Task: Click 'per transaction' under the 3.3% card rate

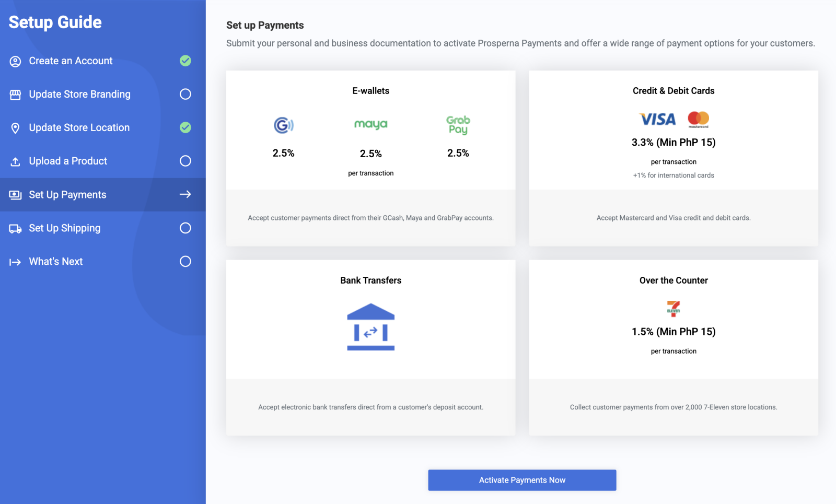Action: [674, 162]
